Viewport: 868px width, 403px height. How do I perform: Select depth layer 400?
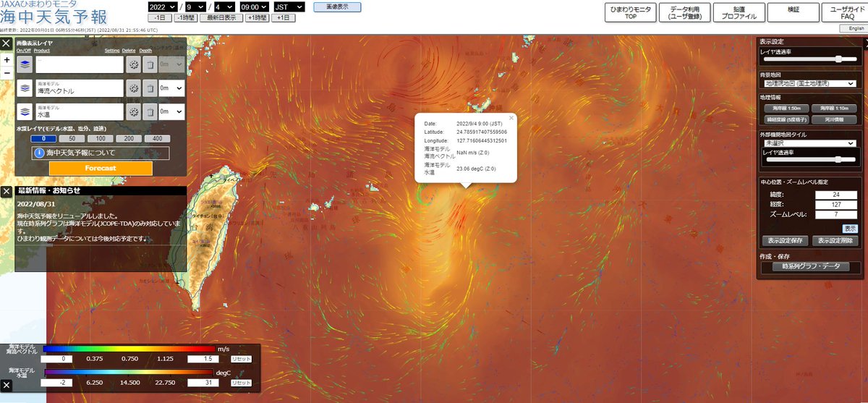point(157,138)
